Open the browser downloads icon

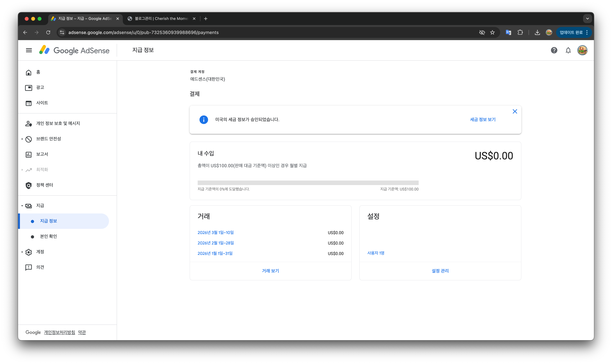(537, 32)
